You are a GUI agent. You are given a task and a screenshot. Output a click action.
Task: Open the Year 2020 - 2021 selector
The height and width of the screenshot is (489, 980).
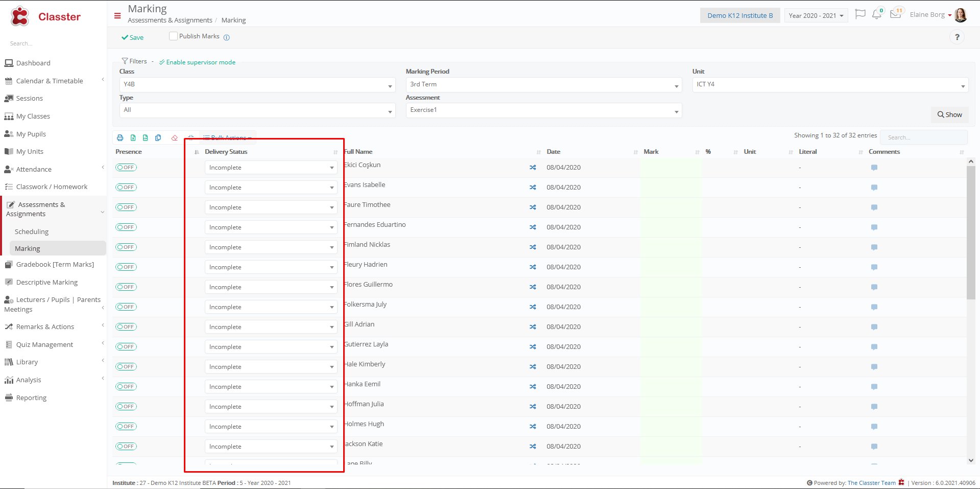(x=816, y=15)
